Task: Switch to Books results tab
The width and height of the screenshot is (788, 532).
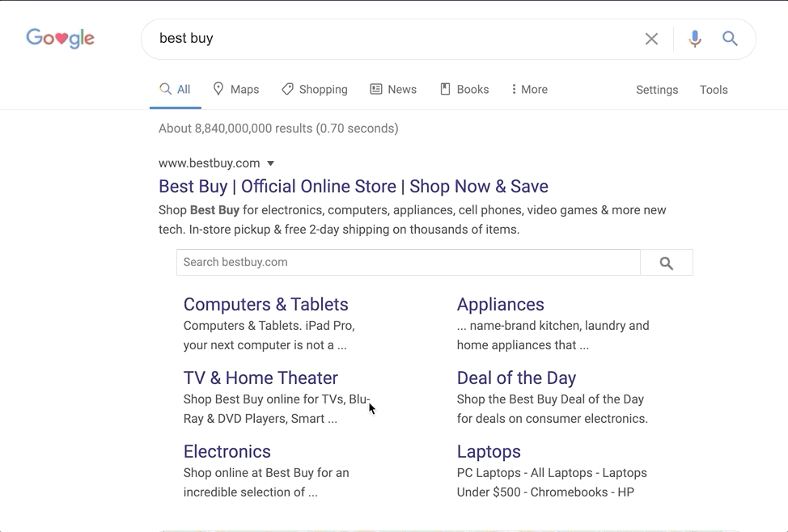Action: pos(464,90)
